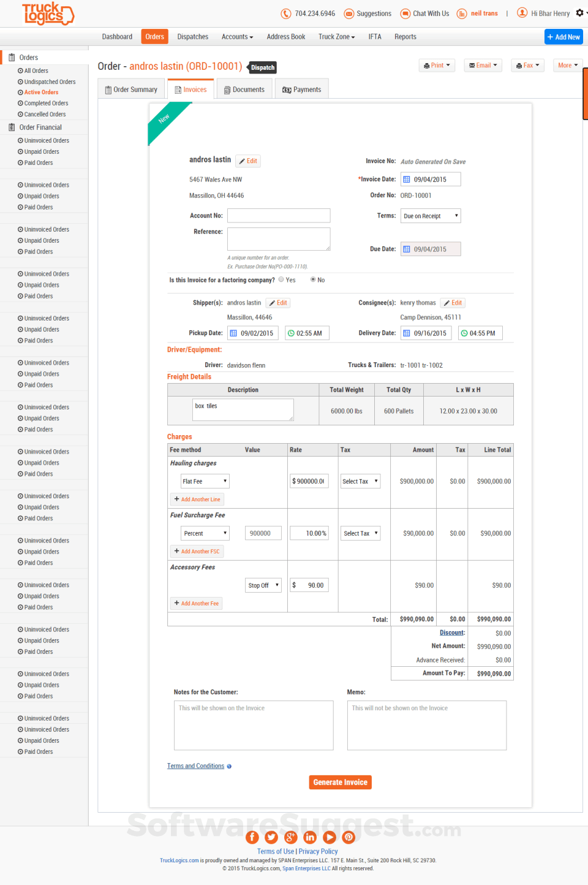Viewport: 588px width, 885px height.
Task: Edit the andros lastin customer details
Action: pyautogui.click(x=248, y=161)
